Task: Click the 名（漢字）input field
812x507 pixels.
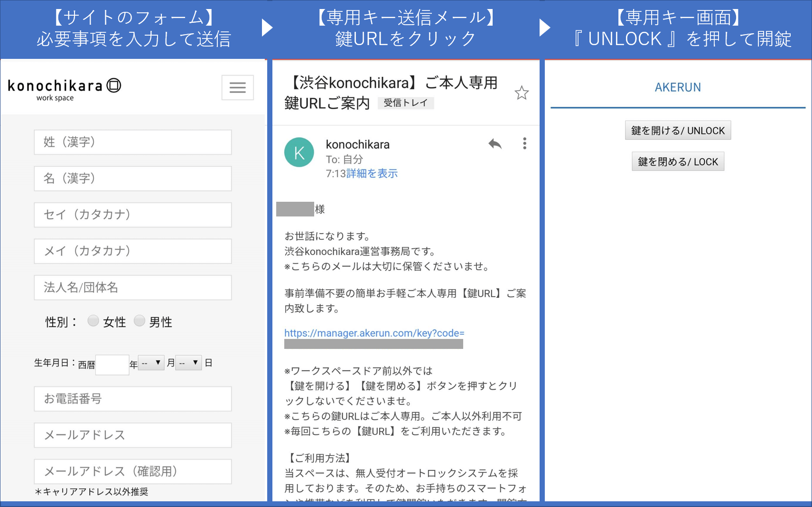Action: tap(133, 178)
